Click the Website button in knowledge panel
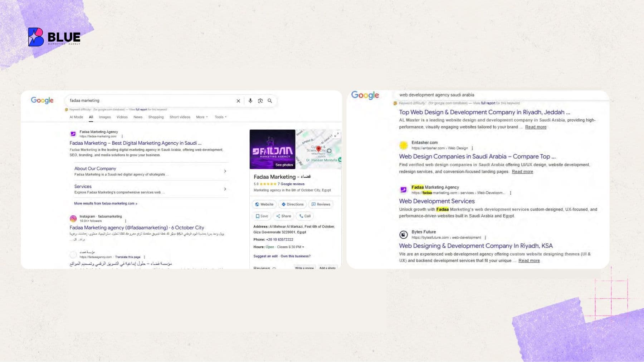This screenshot has height=362, width=644. coord(264,204)
